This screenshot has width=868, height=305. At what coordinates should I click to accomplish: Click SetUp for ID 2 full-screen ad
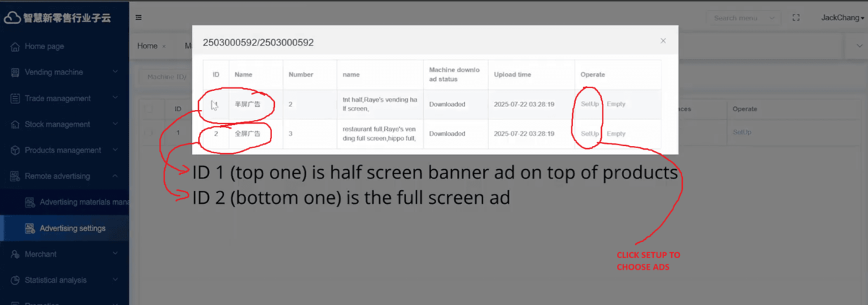click(590, 134)
